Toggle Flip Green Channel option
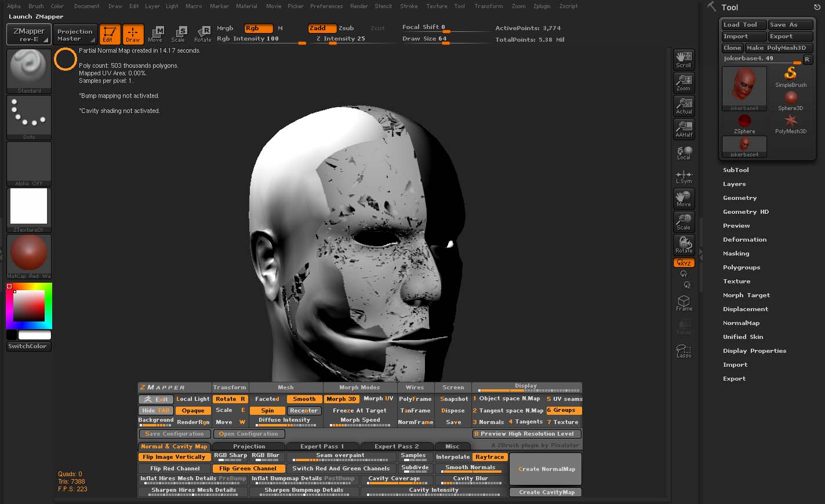Viewport: 825px width, 504px height. pos(248,469)
